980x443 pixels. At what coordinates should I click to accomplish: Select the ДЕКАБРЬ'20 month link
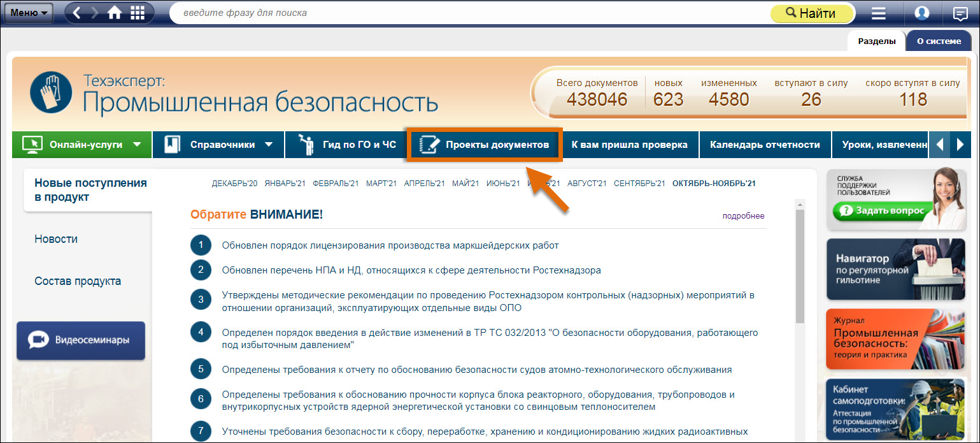tap(234, 184)
